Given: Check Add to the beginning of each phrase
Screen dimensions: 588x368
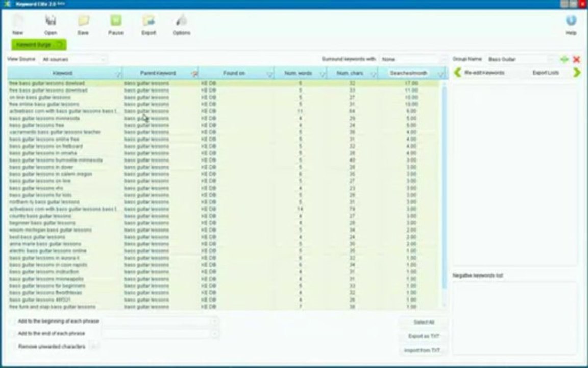Looking at the screenshot, I should coord(13,321).
